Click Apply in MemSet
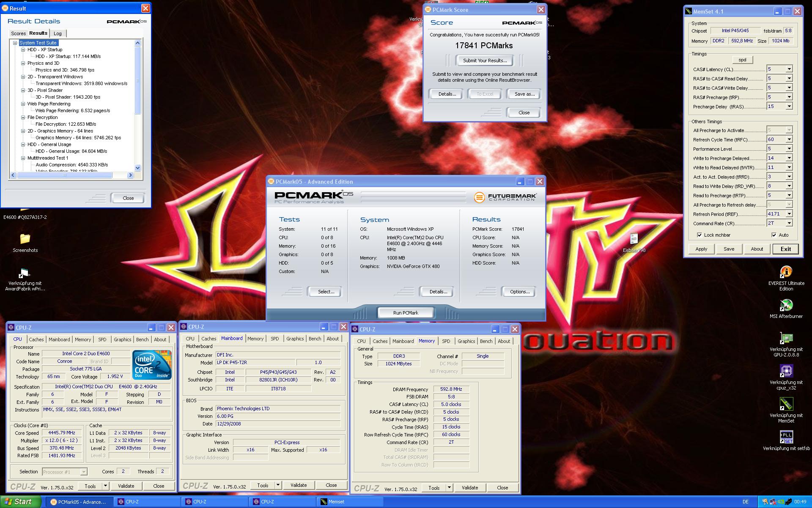This screenshot has height=508, width=812. 701,249
